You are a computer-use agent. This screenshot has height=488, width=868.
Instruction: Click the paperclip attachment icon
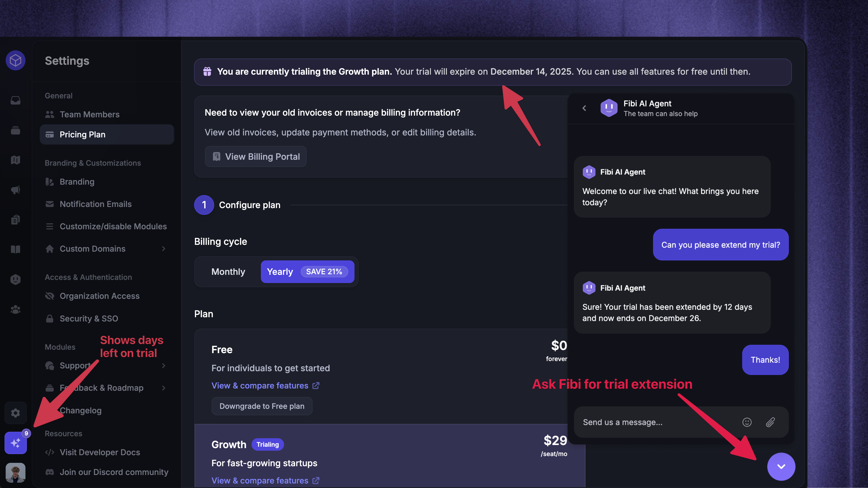[x=770, y=422]
